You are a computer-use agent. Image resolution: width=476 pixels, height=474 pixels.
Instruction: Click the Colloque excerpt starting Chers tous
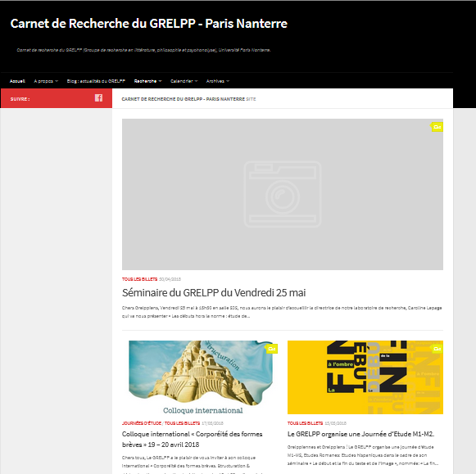click(x=193, y=464)
